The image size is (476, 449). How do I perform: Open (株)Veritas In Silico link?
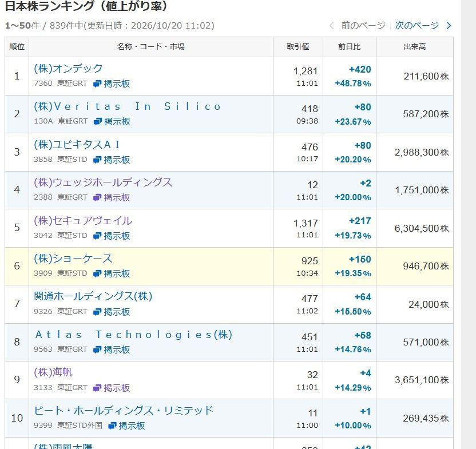tap(127, 106)
